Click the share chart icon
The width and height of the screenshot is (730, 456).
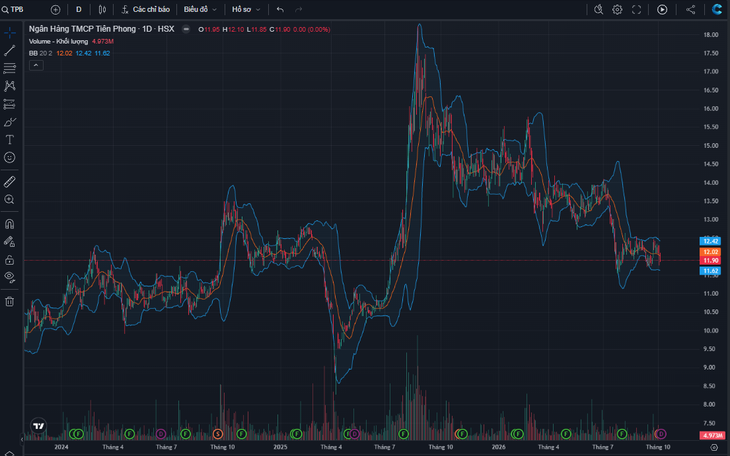[x=690, y=9]
